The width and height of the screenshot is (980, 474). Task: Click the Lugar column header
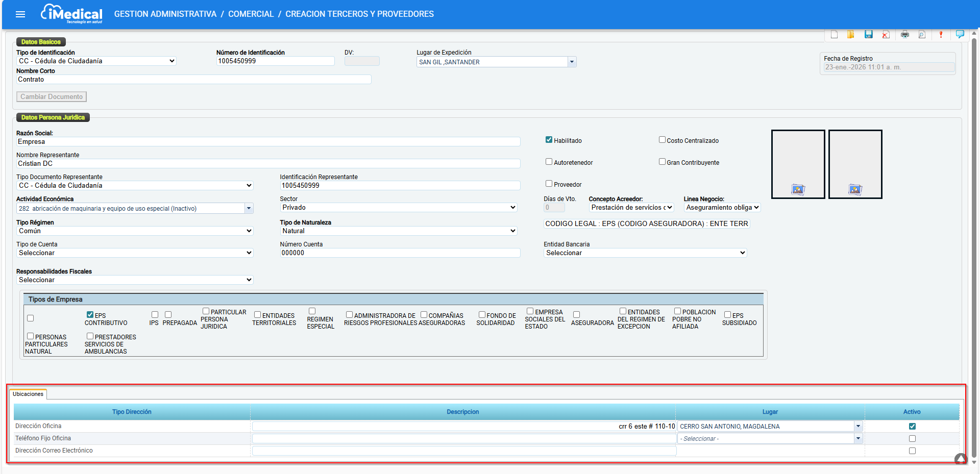770,412
